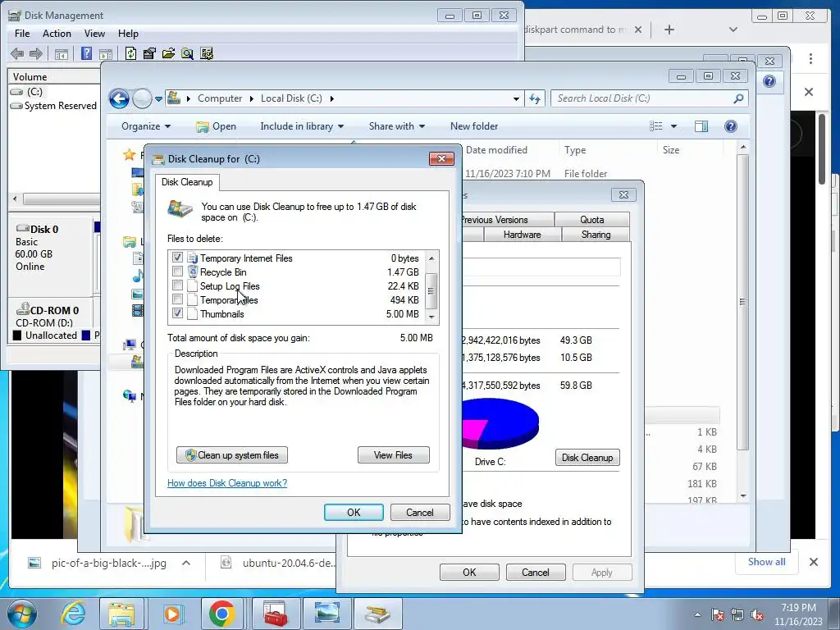
Task: Expand the Chrome tab search chevron
Action: (x=733, y=30)
